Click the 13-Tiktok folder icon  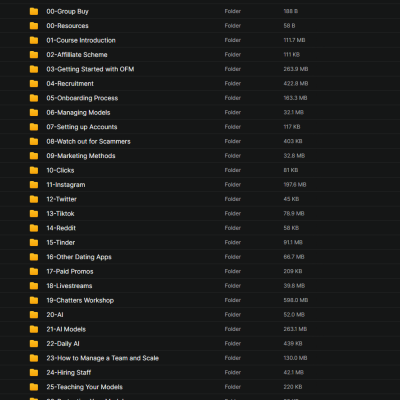(34, 214)
